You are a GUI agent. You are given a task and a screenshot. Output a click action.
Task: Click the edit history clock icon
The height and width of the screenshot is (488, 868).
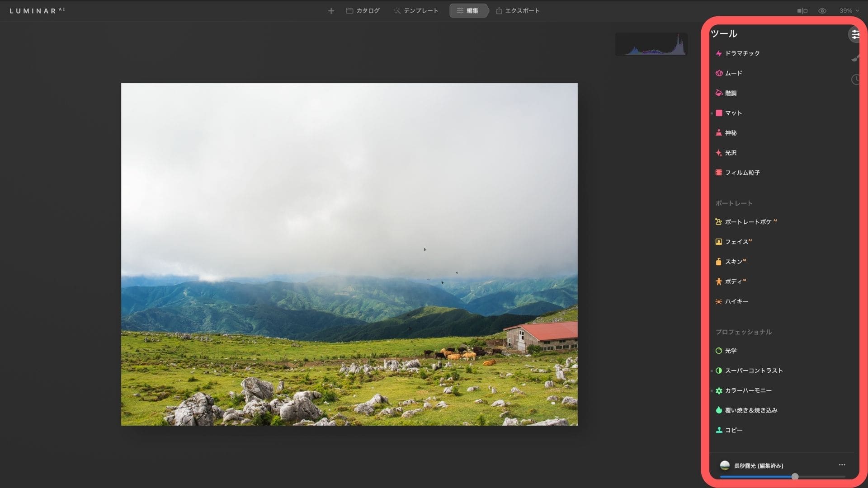coord(855,80)
